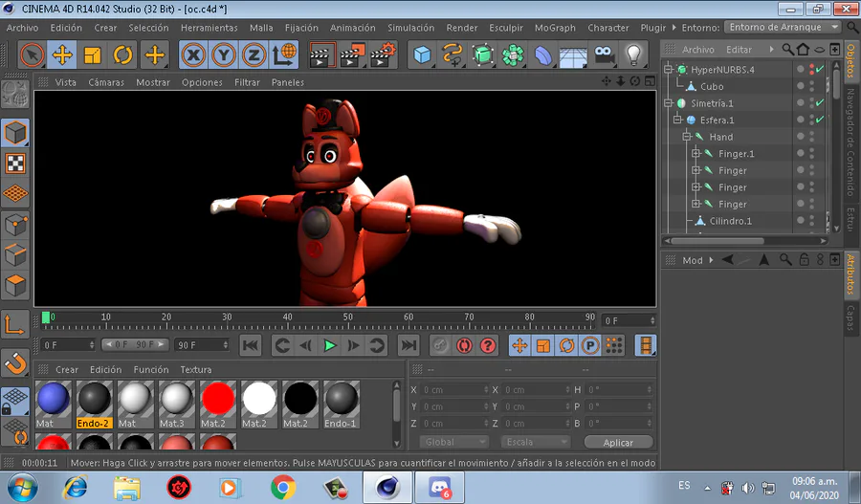The height and width of the screenshot is (504, 861).
Task: Select the Cilindro.1 object
Action: (x=730, y=221)
